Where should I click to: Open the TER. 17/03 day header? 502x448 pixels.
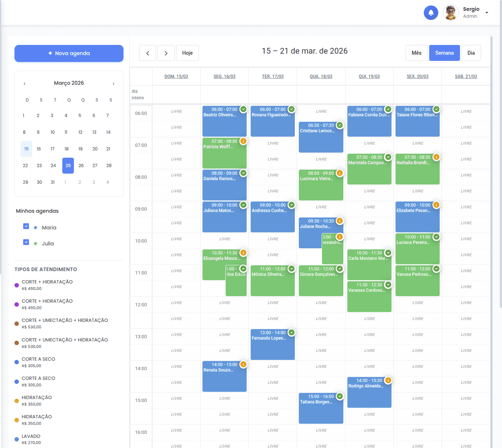point(273,76)
